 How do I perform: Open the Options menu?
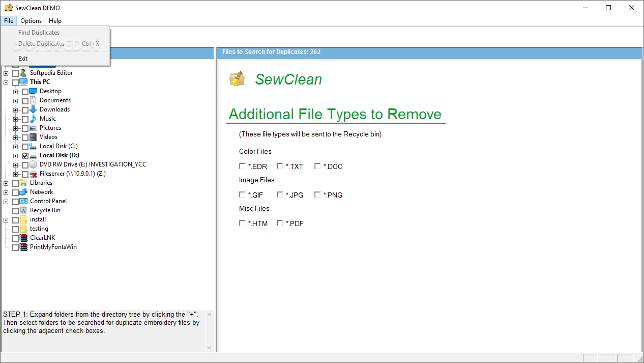(x=31, y=21)
